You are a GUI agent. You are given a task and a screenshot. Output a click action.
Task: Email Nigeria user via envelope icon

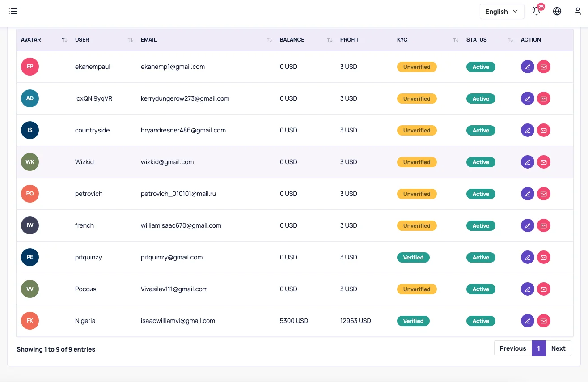544,321
